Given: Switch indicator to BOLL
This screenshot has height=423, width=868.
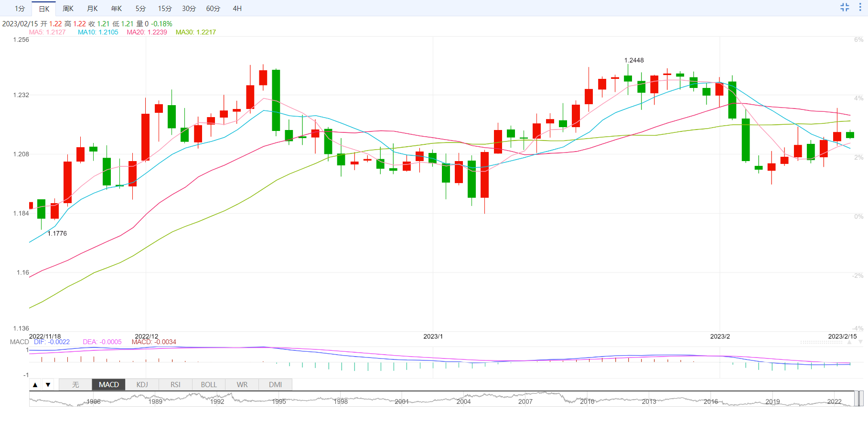Looking at the screenshot, I should (209, 385).
